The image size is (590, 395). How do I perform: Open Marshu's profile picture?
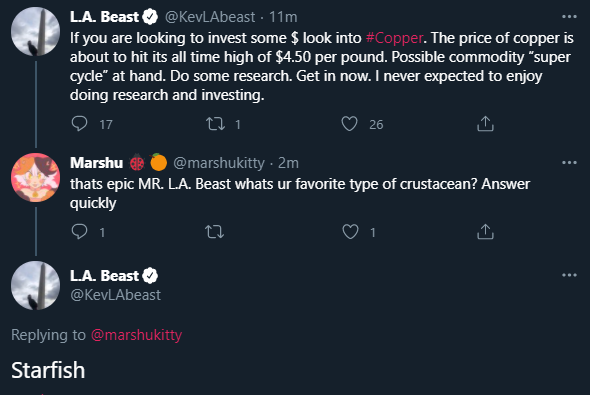[x=35, y=178]
